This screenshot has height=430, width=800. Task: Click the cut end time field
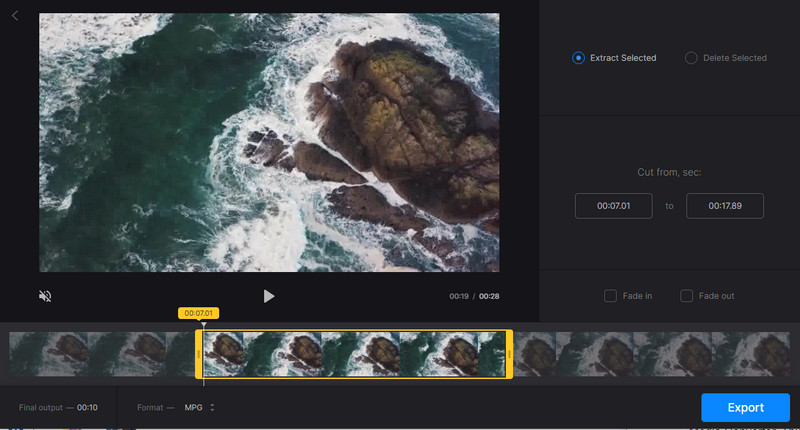725,206
